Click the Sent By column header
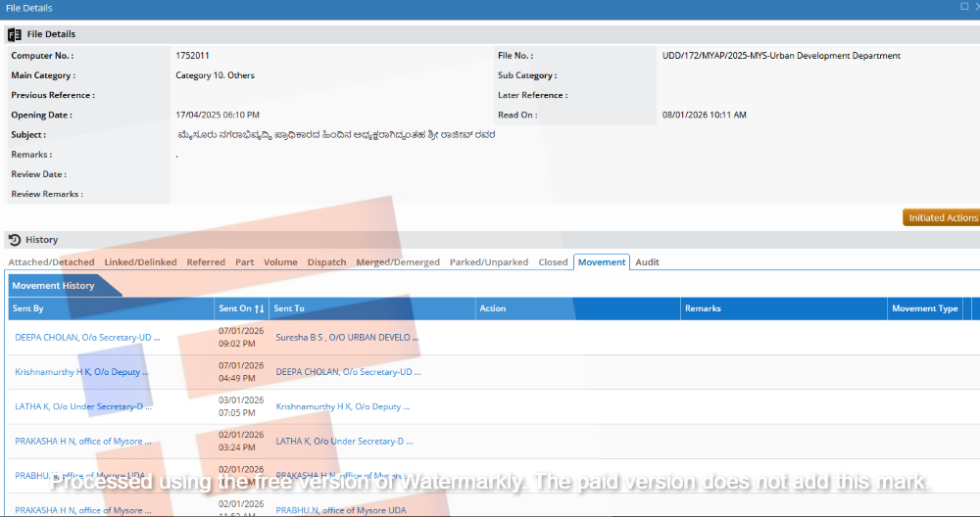This screenshot has width=980, height=517. (27, 308)
